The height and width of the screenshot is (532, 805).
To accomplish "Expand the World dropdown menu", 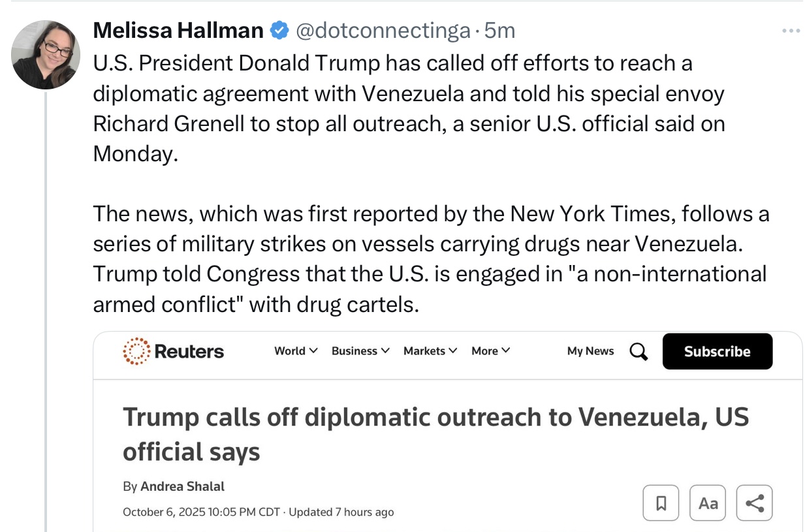I will tap(296, 351).
